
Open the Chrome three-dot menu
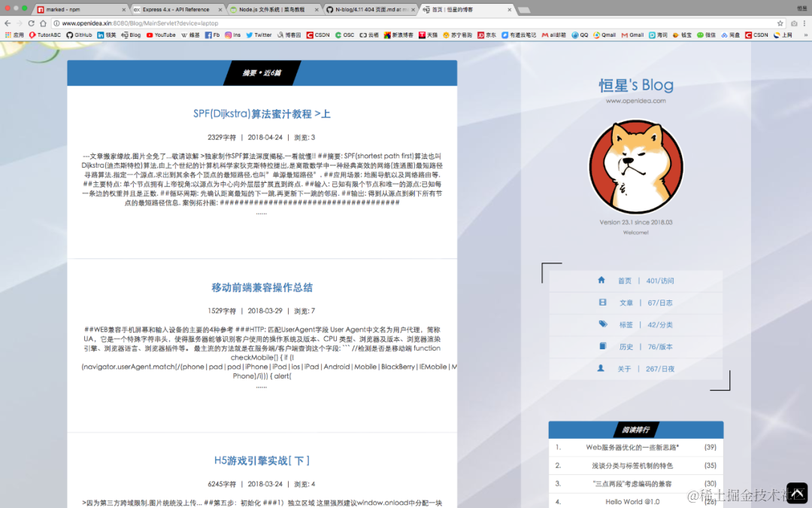(x=804, y=23)
